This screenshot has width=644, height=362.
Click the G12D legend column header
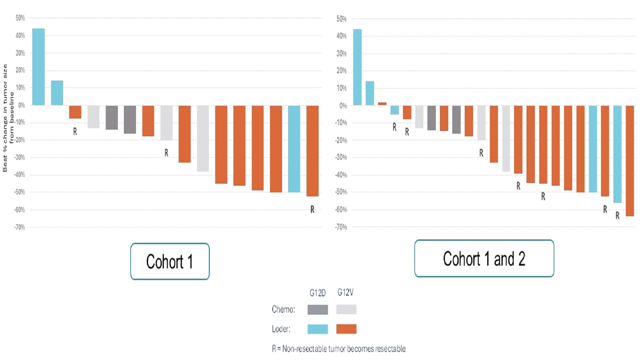[317, 293]
